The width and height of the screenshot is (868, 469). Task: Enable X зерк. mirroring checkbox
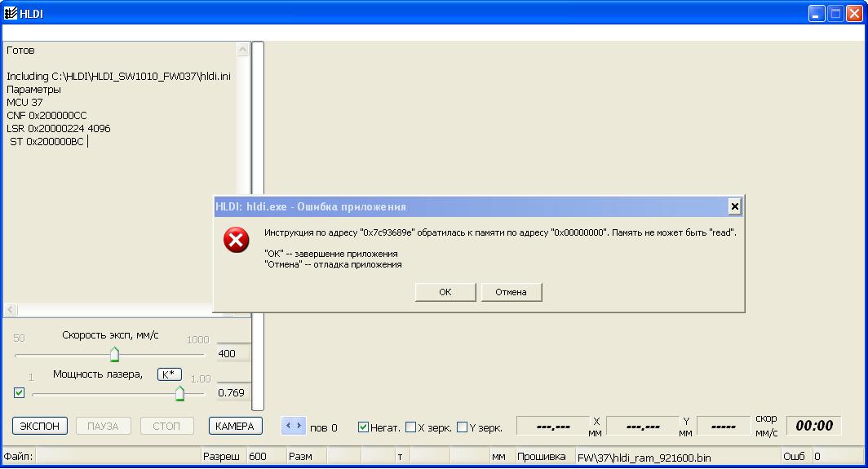click(x=411, y=427)
